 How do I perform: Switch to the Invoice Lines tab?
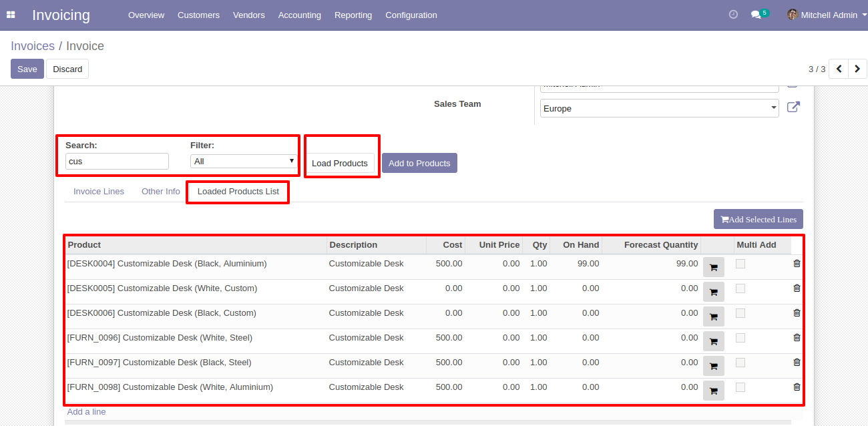click(99, 192)
